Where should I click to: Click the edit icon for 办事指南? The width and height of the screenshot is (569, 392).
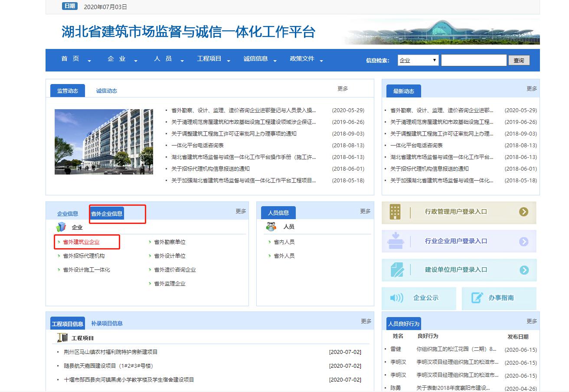477,298
